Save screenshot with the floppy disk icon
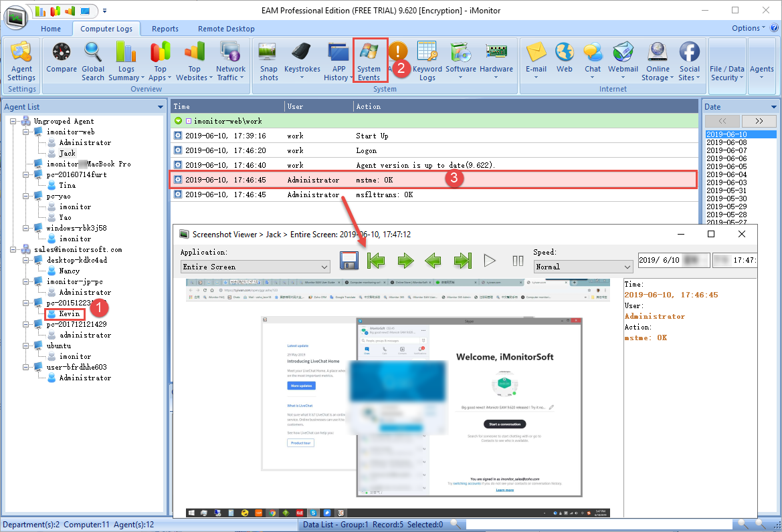The width and height of the screenshot is (782, 532). pyautogui.click(x=349, y=261)
